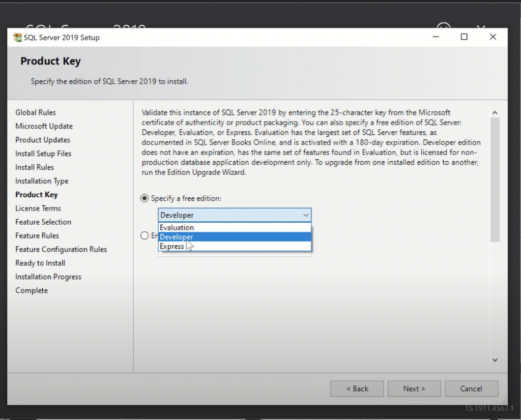Select the 'Specify a free edition' radio button
This screenshot has width=521, height=420.
click(x=144, y=198)
